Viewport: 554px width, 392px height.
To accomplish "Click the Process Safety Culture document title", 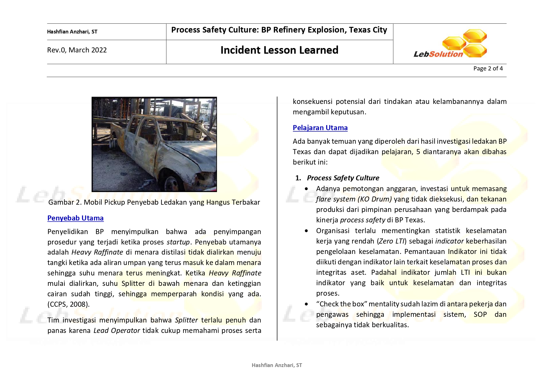I will point(279,30).
